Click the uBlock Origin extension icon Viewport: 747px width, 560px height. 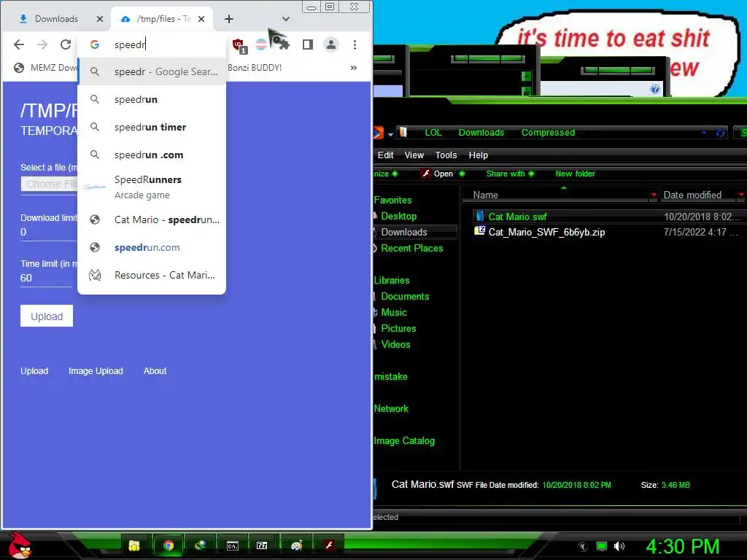pyautogui.click(x=239, y=45)
